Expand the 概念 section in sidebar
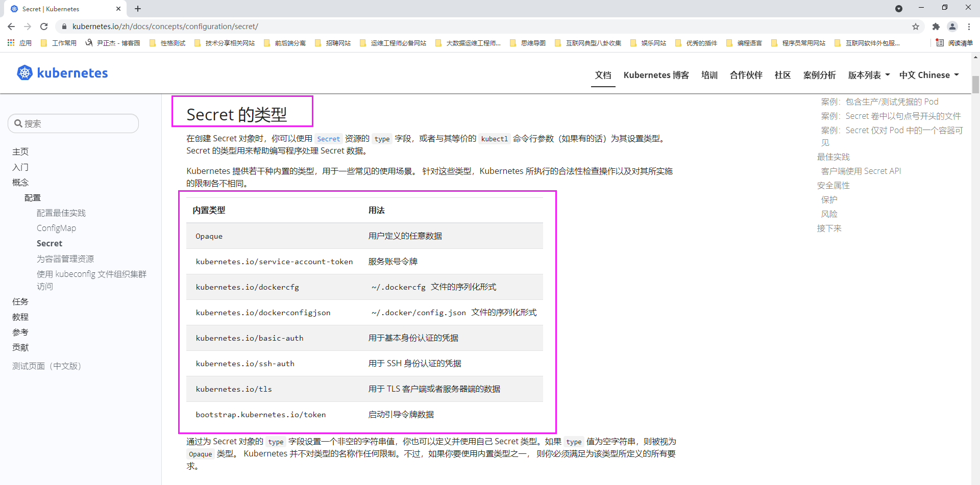 [x=20, y=183]
